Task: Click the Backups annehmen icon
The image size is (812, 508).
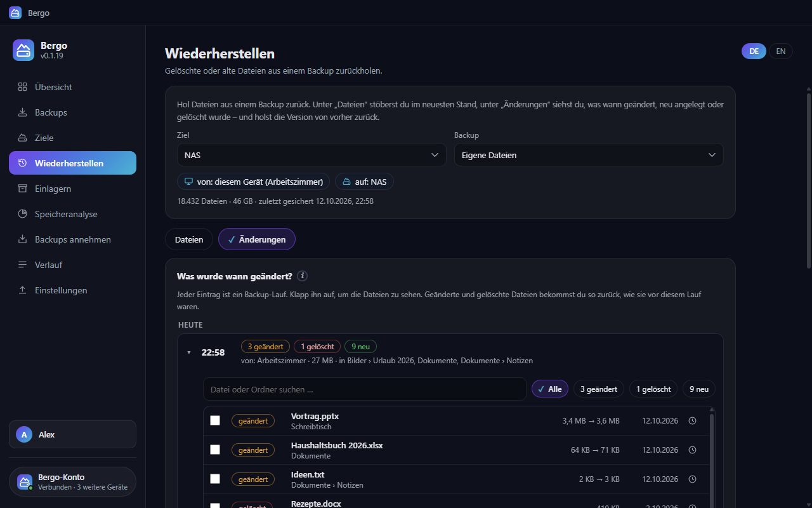Action: [22, 239]
